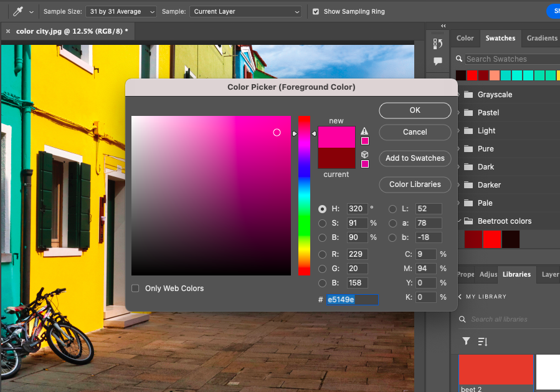The width and height of the screenshot is (560, 392).
Task: Open the History panel icon
Action: coord(437,43)
